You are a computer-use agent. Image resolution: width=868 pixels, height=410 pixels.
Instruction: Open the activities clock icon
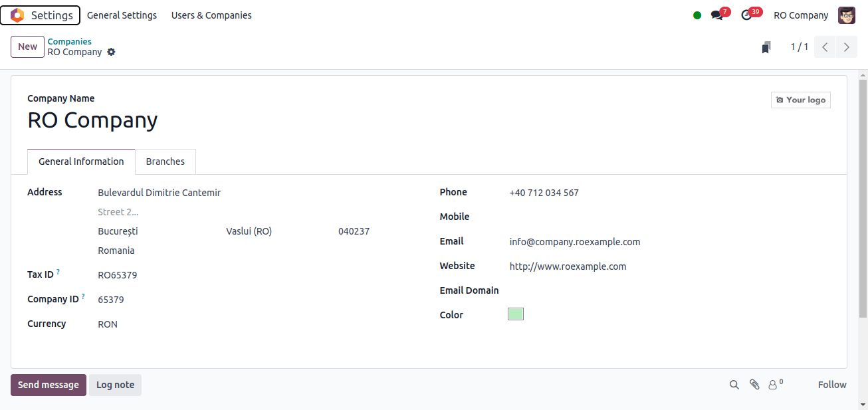[746, 15]
